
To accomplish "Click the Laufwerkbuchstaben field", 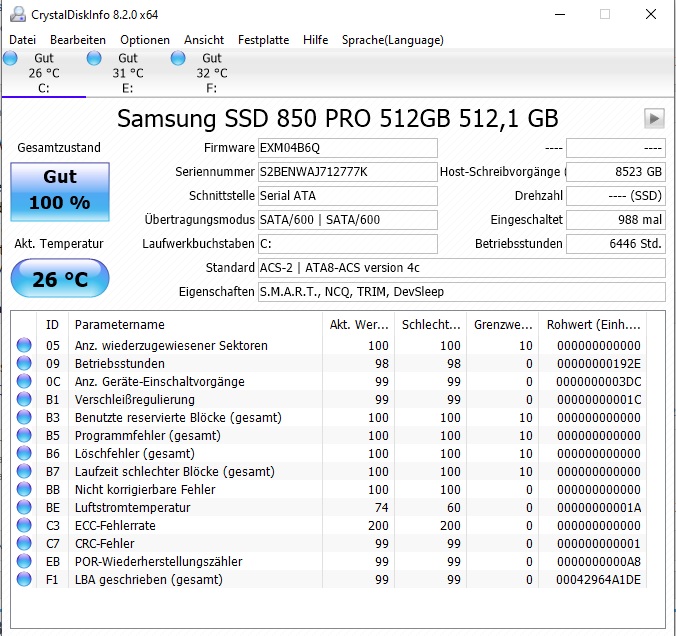I will pyautogui.click(x=347, y=244).
